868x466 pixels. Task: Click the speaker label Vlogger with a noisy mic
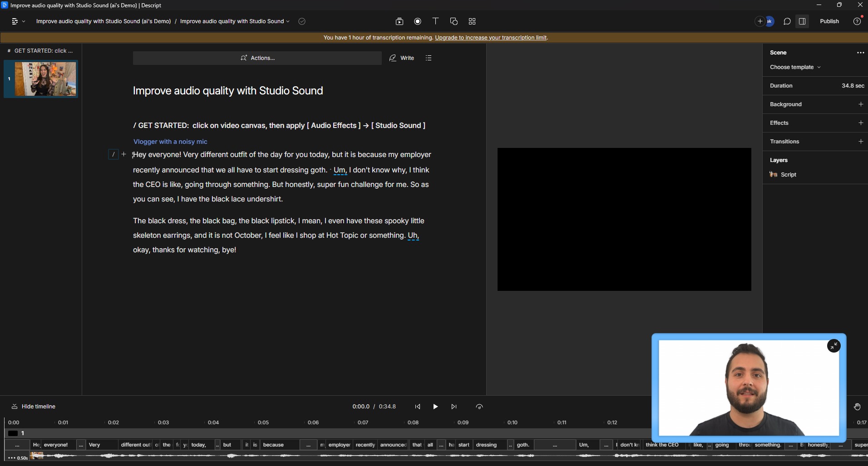[170, 142]
